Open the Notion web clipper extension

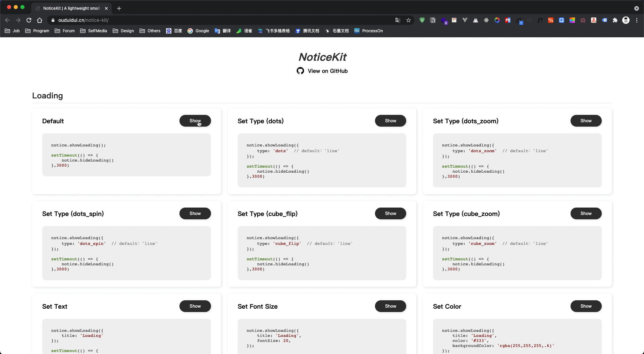point(432,20)
